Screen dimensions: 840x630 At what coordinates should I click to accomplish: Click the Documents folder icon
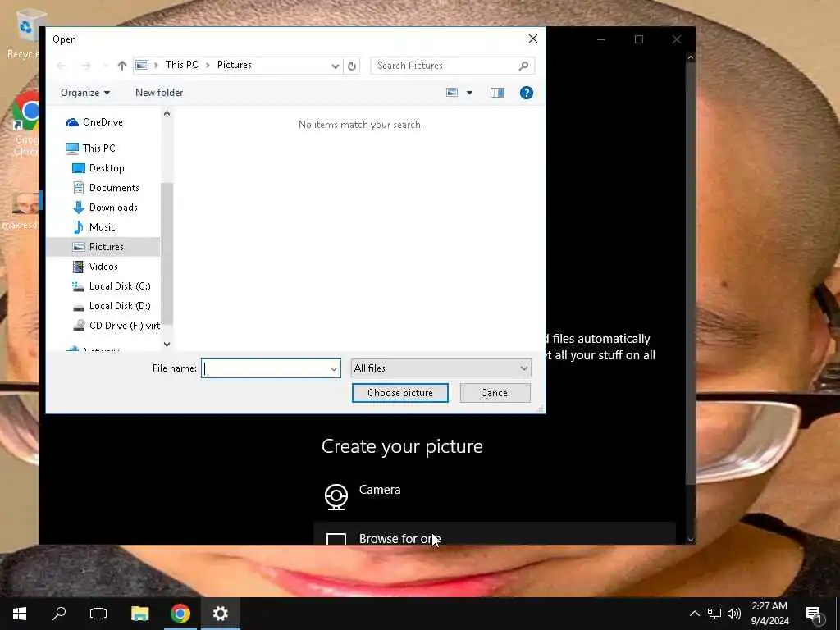pyautogui.click(x=78, y=188)
